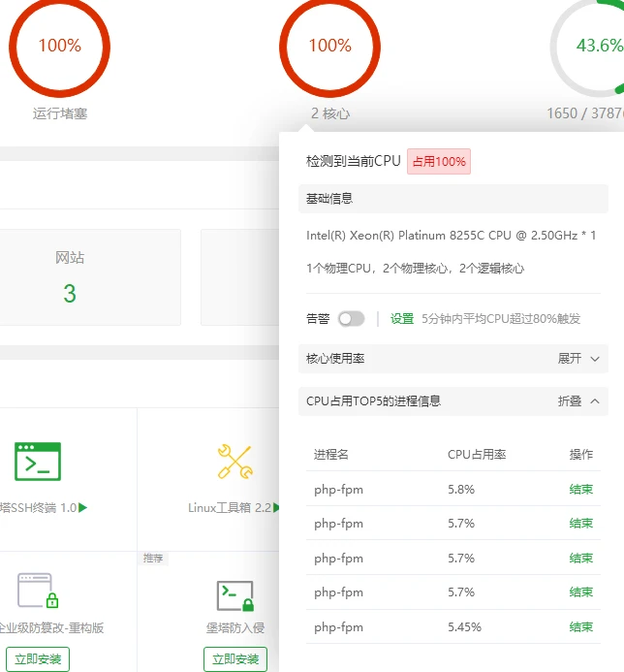This screenshot has height=672, width=624.
Task: Click the 2核心 CPU usage gauge
Action: (329, 46)
